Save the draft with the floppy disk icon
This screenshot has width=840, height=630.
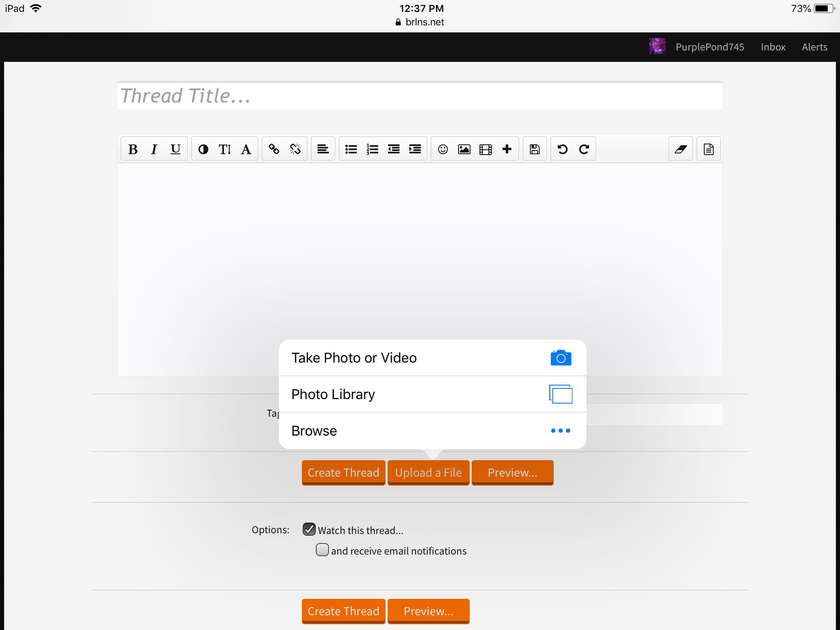(535, 149)
